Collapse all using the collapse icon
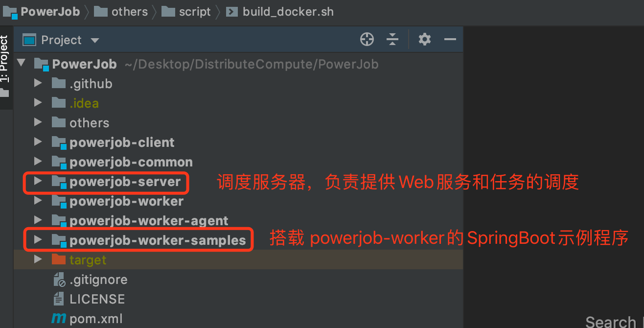This screenshot has height=328, width=644. click(x=392, y=40)
